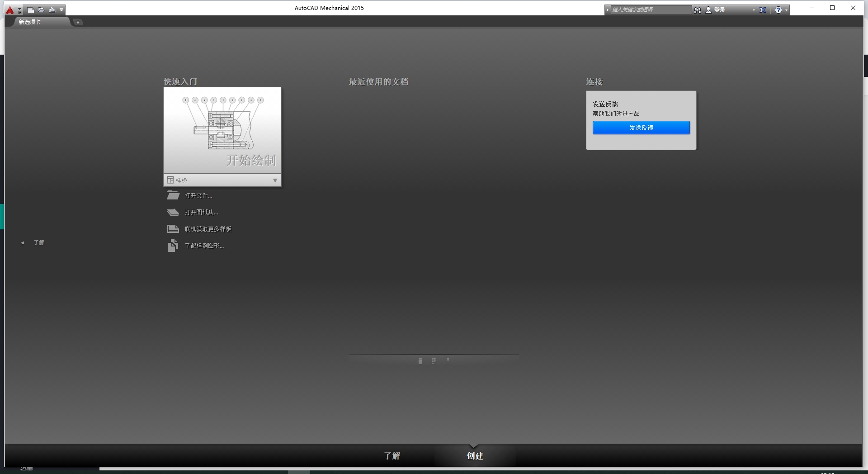
Task: Click the 打开文件... link
Action: click(x=198, y=196)
